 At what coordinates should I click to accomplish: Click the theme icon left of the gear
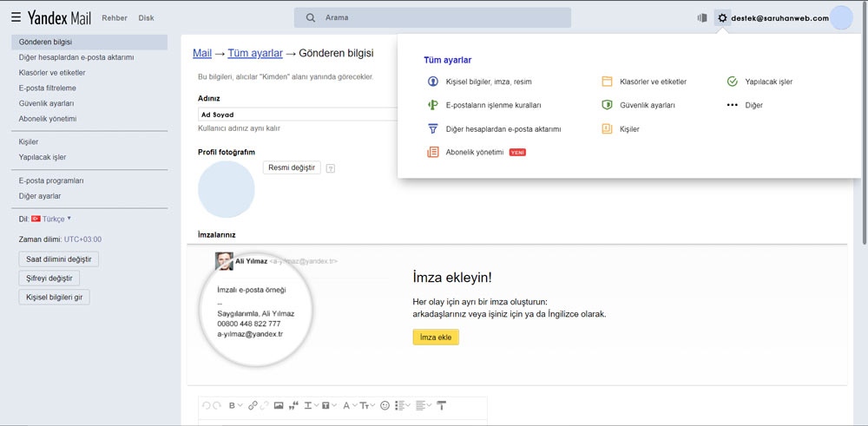pyautogui.click(x=702, y=17)
